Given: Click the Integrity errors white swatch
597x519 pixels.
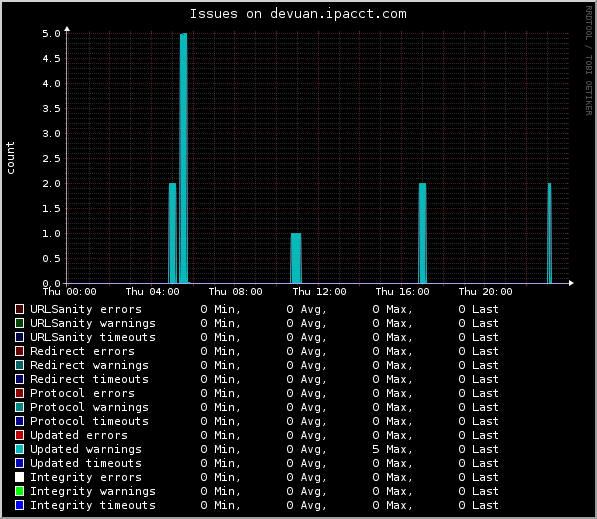Looking at the screenshot, I should pyautogui.click(x=19, y=477).
